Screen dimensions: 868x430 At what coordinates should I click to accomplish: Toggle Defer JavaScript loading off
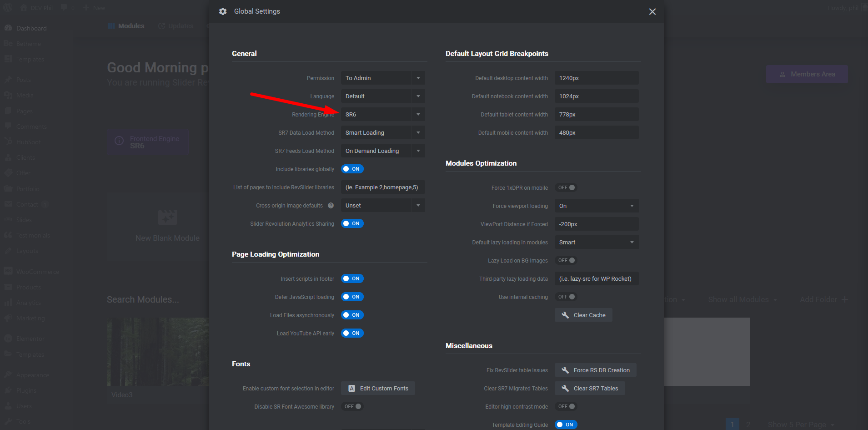pyautogui.click(x=352, y=297)
